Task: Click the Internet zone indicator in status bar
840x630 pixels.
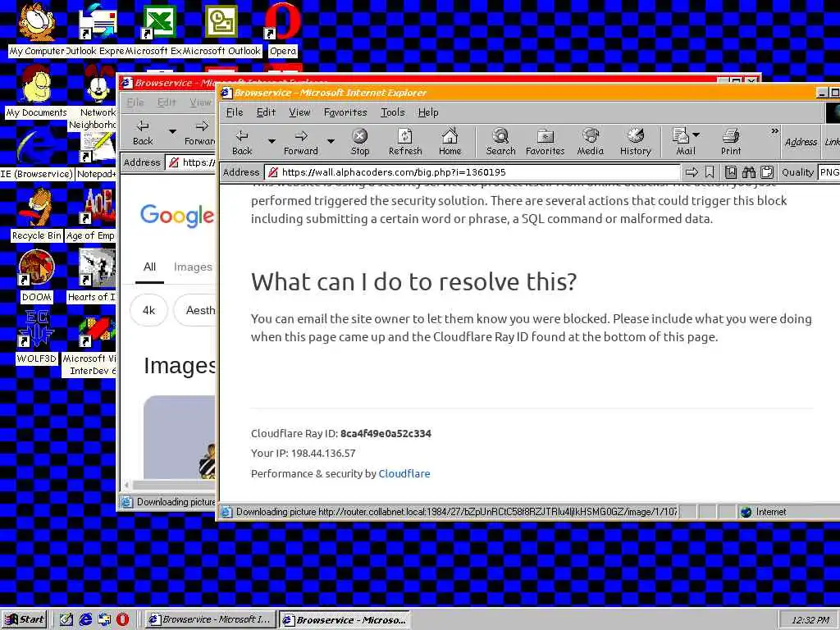Action: tap(764, 512)
